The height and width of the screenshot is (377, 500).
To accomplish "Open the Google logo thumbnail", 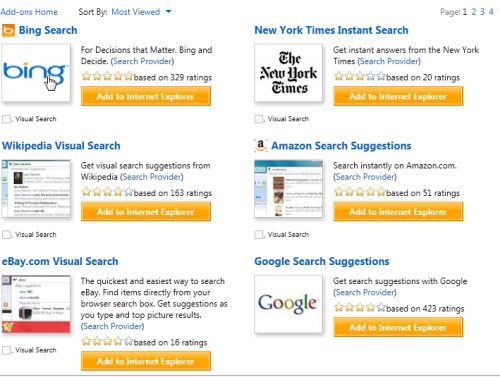I will pos(288,304).
